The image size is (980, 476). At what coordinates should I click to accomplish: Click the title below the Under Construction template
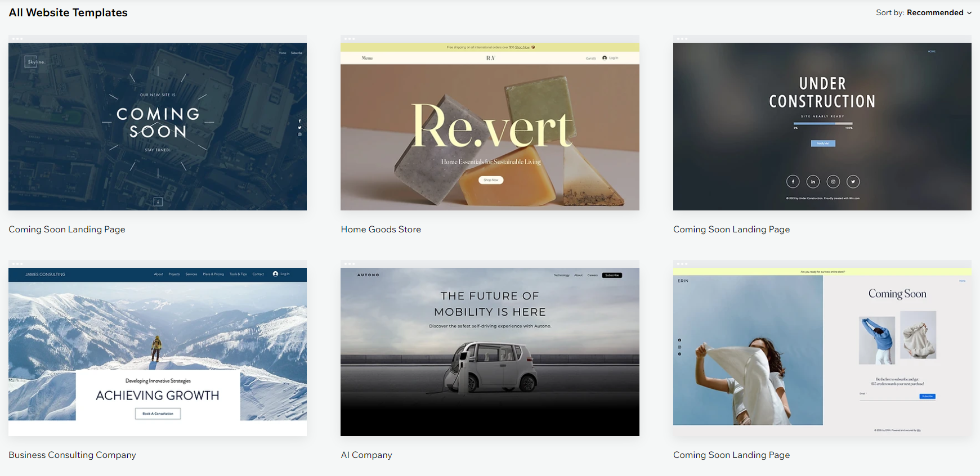pyautogui.click(x=732, y=230)
